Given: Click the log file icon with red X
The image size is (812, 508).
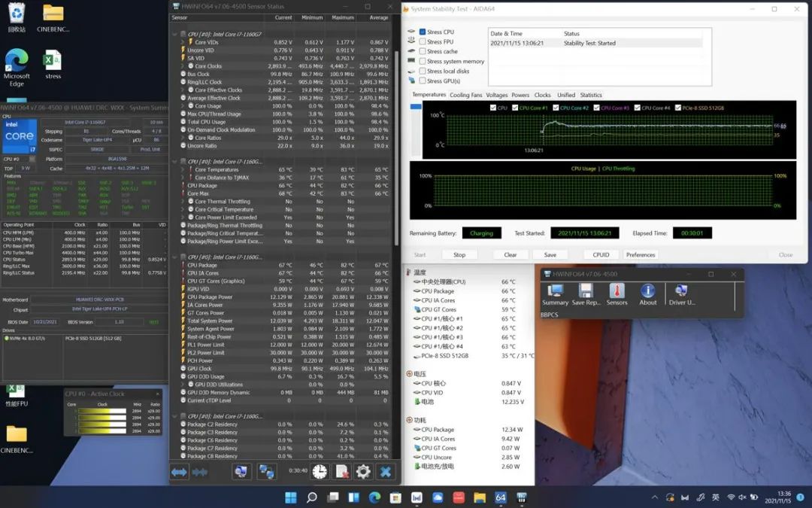Looking at the screenshot, I should pyautogui.click(x=342, y=472).
